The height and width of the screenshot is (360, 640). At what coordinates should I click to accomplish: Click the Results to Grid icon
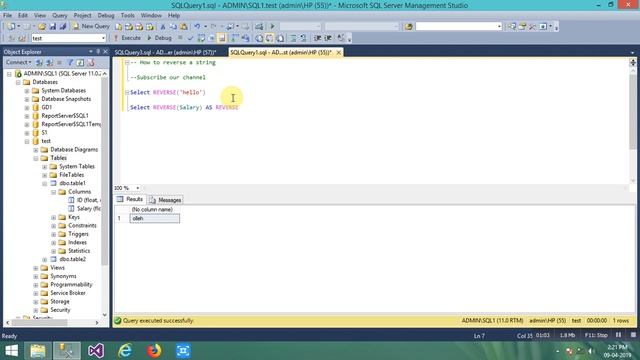click(x=269, y=38)
